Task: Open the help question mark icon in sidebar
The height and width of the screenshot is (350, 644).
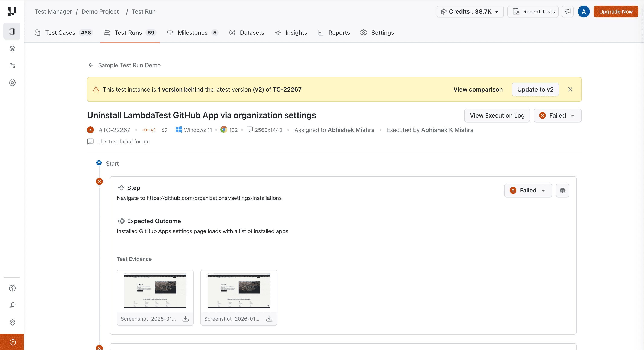Action: (12, 288)
